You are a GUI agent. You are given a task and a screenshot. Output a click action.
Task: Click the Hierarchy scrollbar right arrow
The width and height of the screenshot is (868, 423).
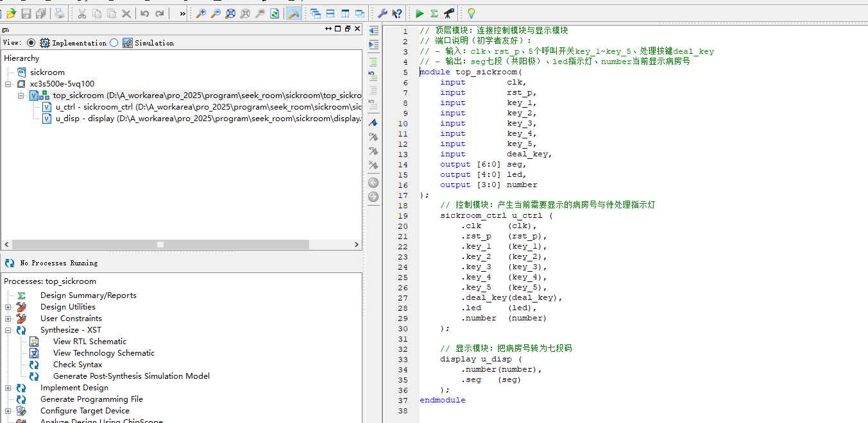pyautogui.click(x=357, y=244)
